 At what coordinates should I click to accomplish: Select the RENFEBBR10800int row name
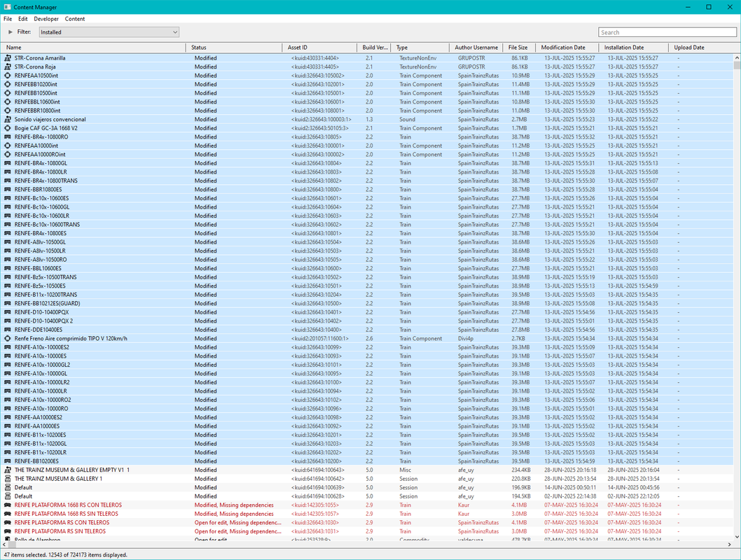click(x=37, y=111)
